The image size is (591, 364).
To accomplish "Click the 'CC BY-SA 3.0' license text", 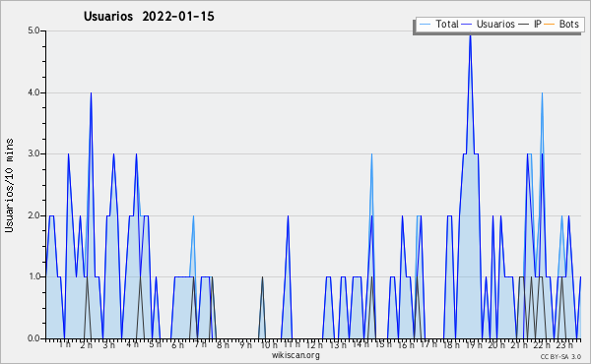I will (560, 356).
